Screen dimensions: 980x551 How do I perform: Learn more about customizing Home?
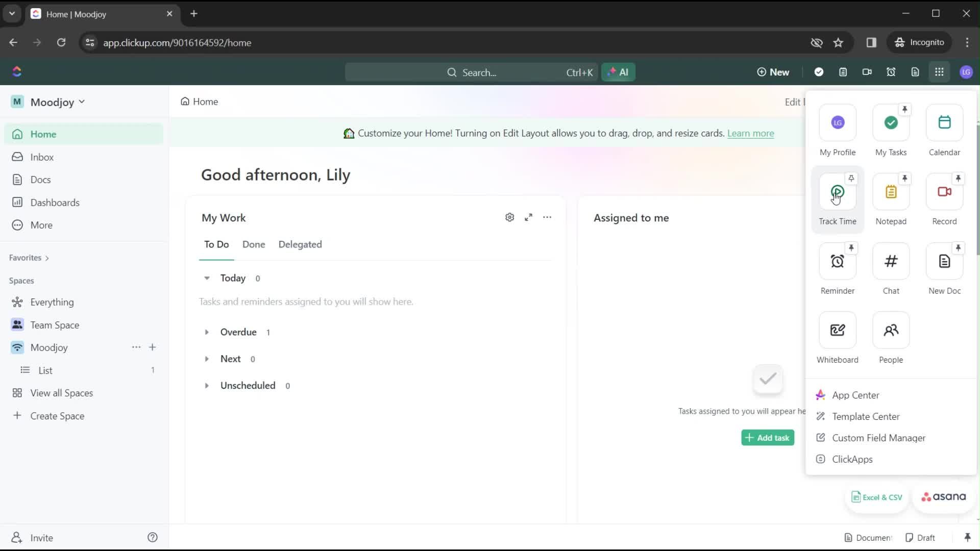pyautogui.click(x=750, y=133)
